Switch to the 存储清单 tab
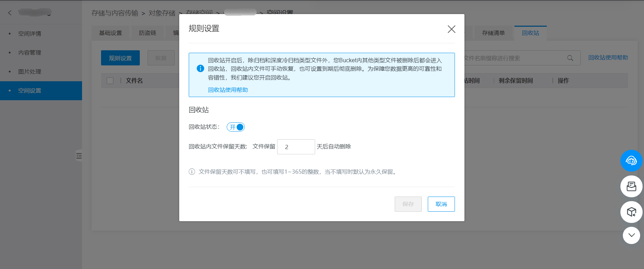 (x=493, y=33)
